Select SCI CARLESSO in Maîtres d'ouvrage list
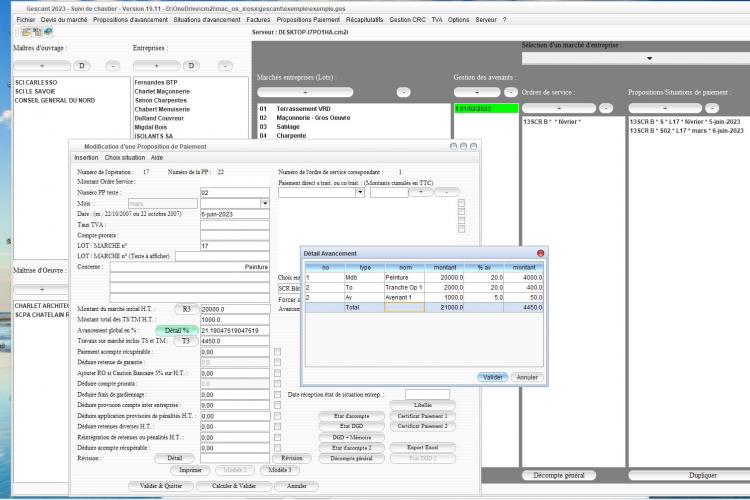The width and height of the screenshot is (750, 500). point(36,83)
